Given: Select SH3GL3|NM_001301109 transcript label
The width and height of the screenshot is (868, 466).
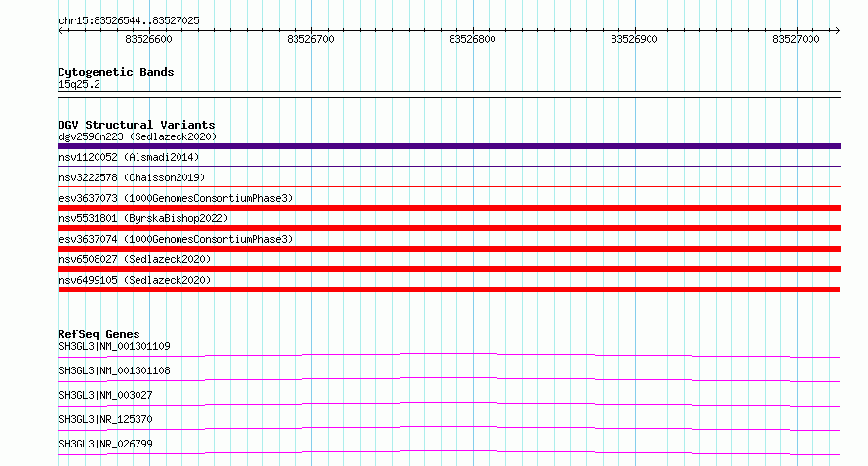Looking at the screenshot, I should [114, 346].
